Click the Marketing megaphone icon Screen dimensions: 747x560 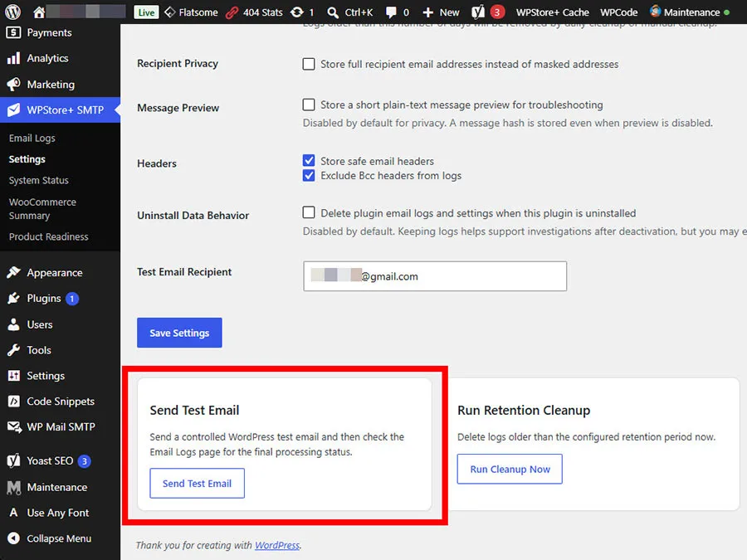pos(13,85)
